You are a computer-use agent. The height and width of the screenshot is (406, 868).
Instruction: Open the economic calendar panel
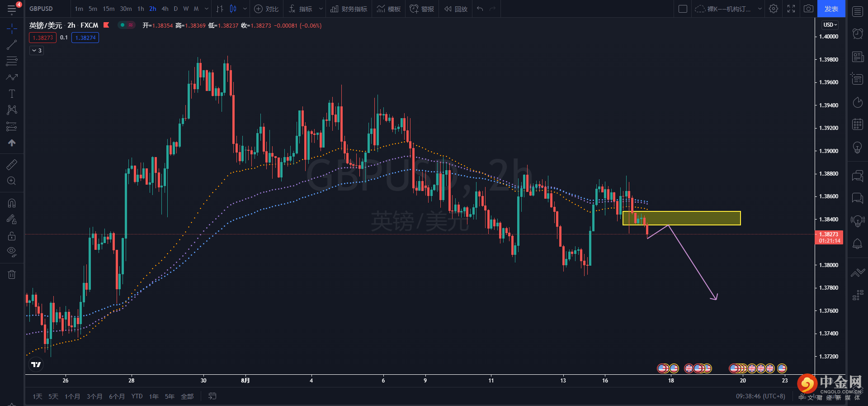tap(858, 124)
